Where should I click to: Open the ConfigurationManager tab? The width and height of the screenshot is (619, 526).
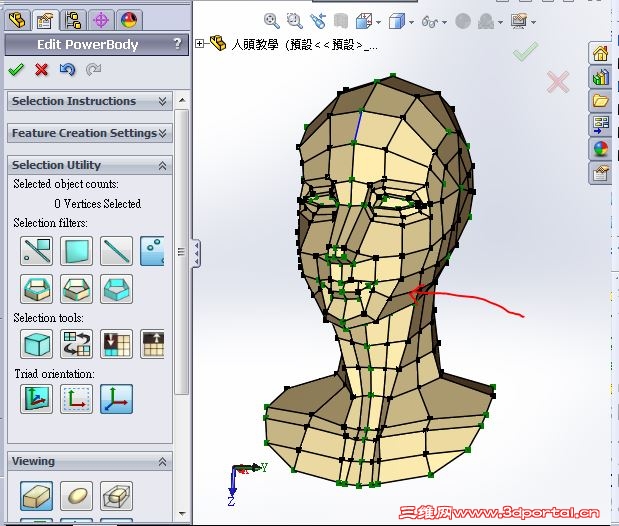coord(73,20)
